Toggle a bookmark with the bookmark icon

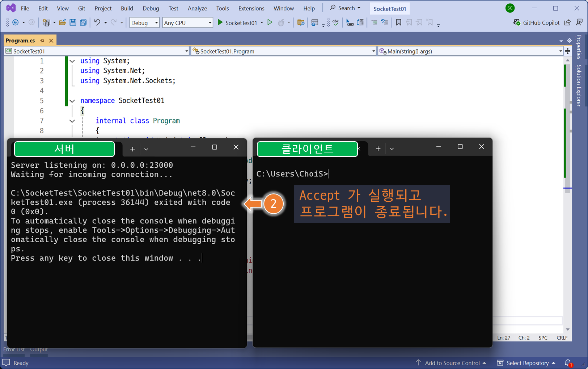tap(398, 22)
